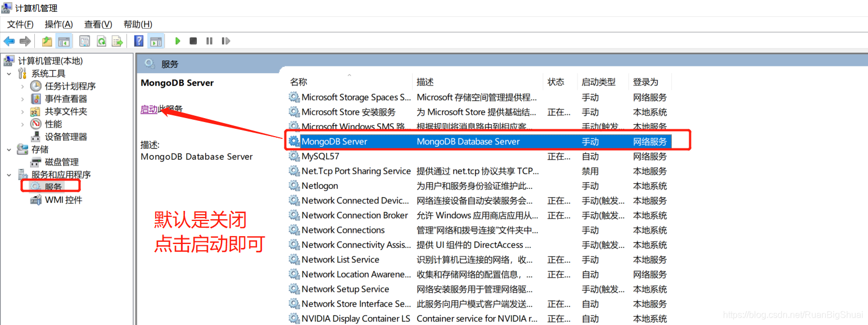The width and height of the screenshot is (868, 325).
Task: Click the Stop Service square icon
Action: (x=193, y=41)
